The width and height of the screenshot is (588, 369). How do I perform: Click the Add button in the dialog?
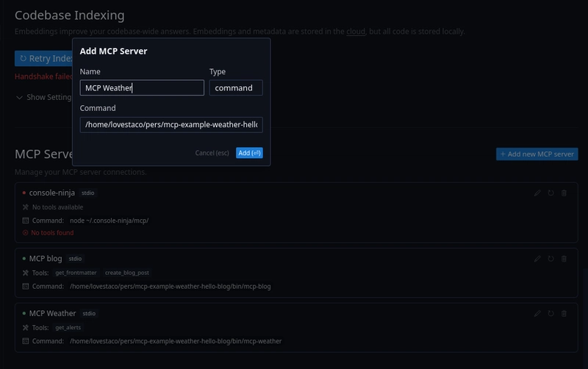pyautogui.click(x=249, y=153)
